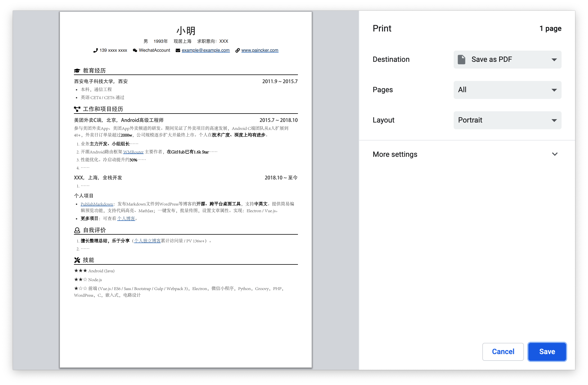The image size is (588, 385).
Task: Click the 个人独立博客 link in self evaluation
Action: tap(147, 241)
